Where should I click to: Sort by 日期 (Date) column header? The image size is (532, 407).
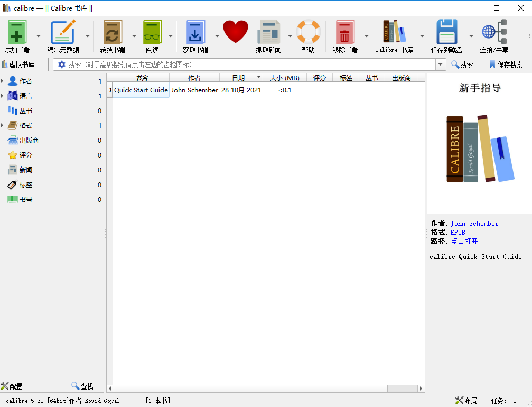pyautogui.click(x=241, y=78)
